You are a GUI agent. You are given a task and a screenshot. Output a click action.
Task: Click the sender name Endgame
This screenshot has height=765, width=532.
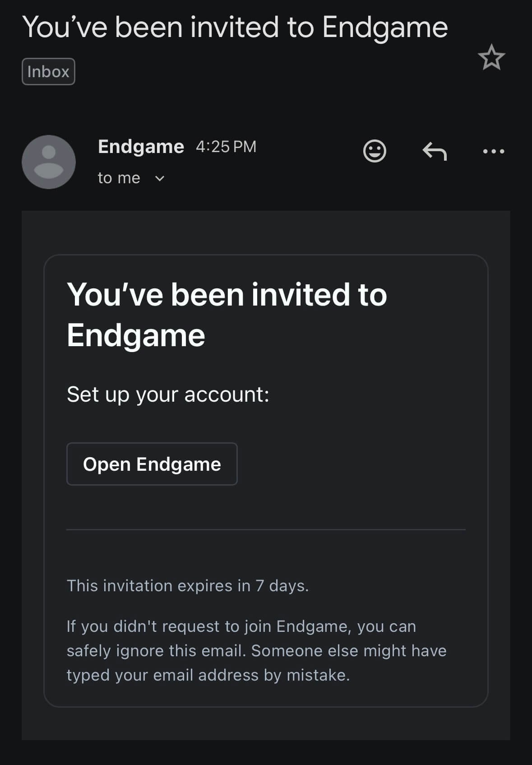click(140, 146)
